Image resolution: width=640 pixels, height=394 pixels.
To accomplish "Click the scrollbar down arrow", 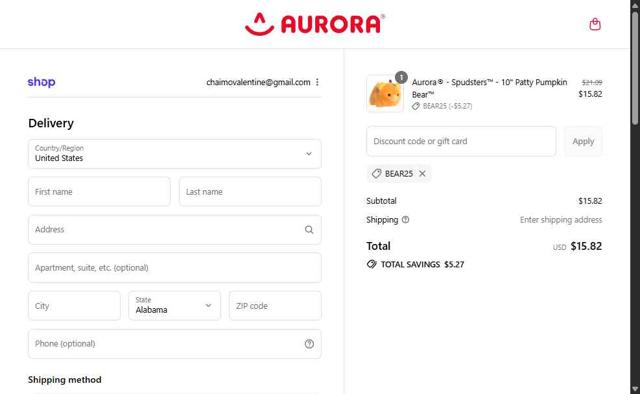I will [x=635, y=389].
